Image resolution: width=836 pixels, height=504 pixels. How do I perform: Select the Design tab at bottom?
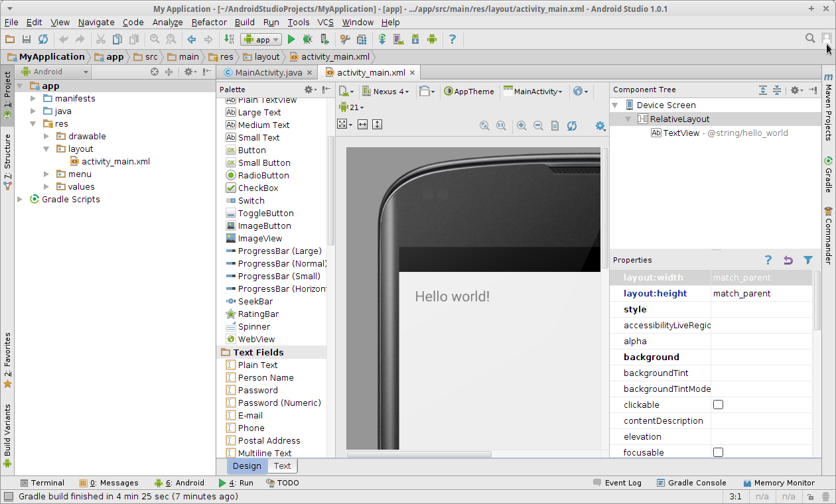coord(247,466)
